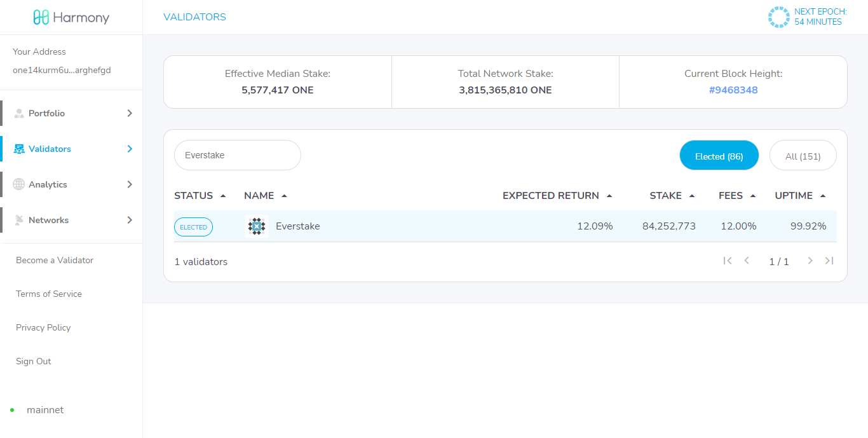Sort by Status using arrow
Image resolution: width=868 pixels, height=438 pixels.
223,196
